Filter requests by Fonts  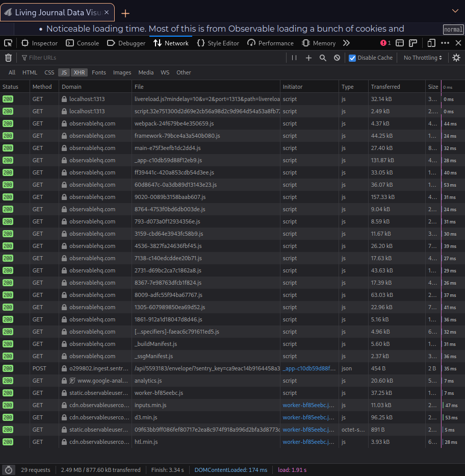[x=99, y=72]
